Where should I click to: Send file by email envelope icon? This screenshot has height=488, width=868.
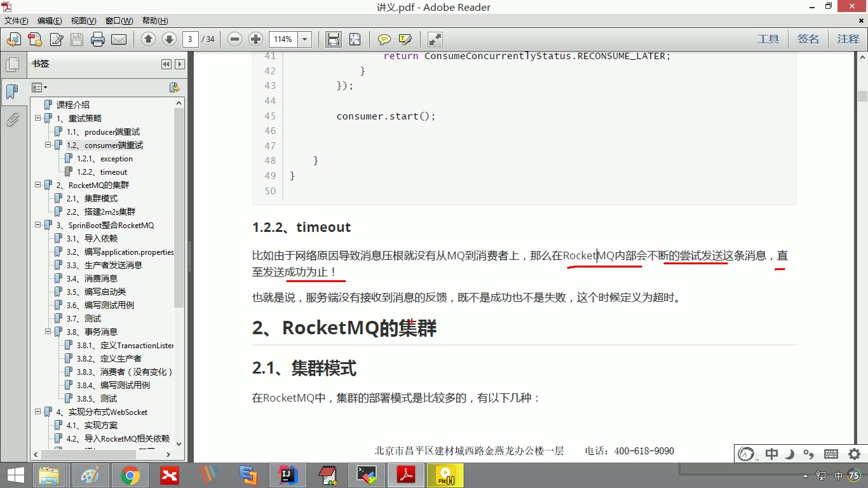pos(119,39)
